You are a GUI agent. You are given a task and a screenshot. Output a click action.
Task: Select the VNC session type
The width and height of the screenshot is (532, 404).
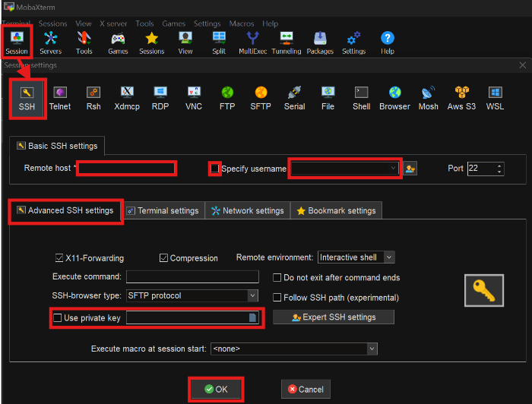pyautogui.click(x=194, y=98)
